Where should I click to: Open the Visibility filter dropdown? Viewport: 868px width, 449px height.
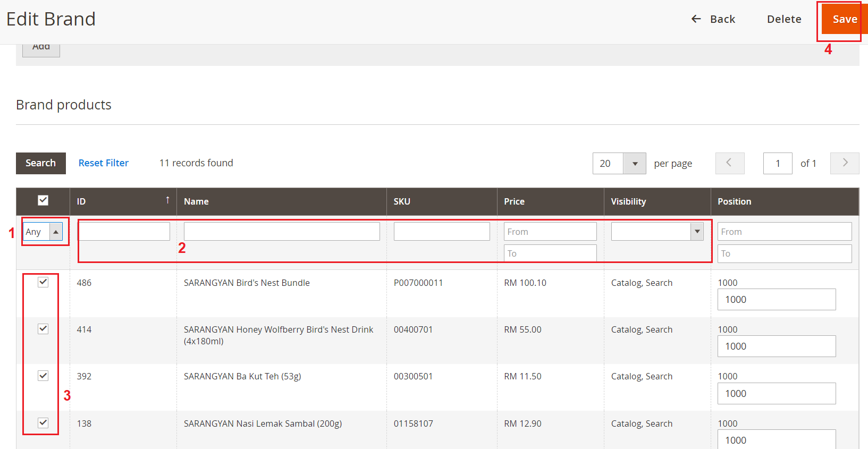click(657, 232)
